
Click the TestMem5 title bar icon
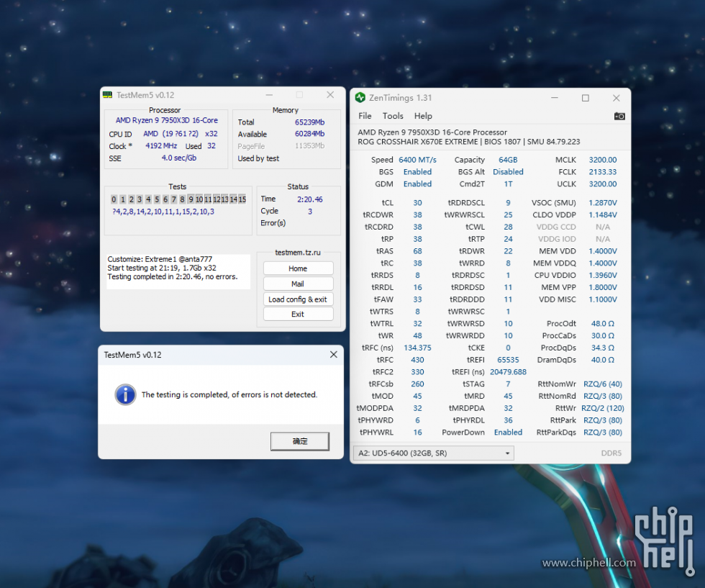(x=107, y=94)
